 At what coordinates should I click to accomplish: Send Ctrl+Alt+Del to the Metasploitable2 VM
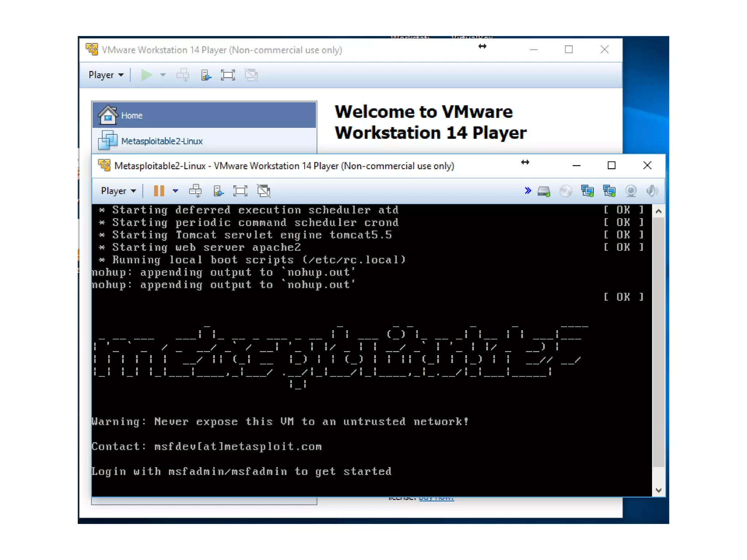click(x=195, y=191)
